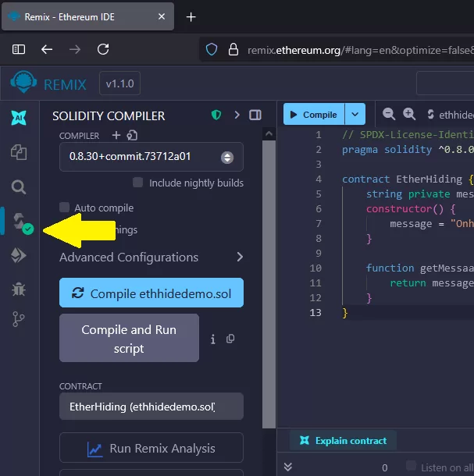Zoom out the editor font
The height and width of the screenshot is (476, 474).
click(389, 115)
